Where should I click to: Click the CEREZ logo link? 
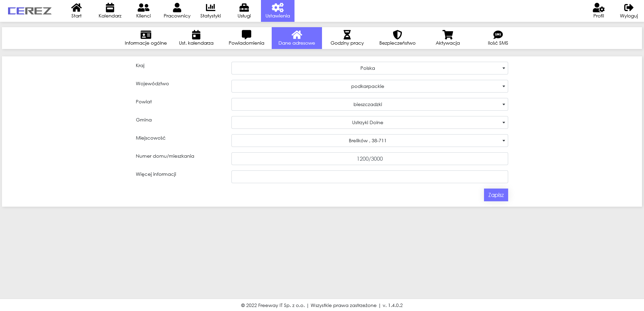click(x=30, y=11)
